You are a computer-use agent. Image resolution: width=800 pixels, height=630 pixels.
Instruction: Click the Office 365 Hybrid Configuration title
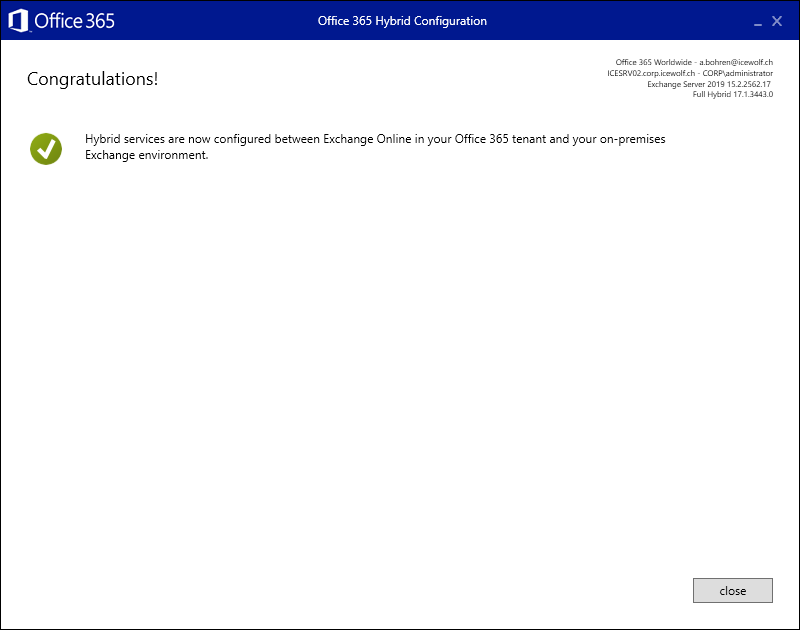[x=402, y=21]
